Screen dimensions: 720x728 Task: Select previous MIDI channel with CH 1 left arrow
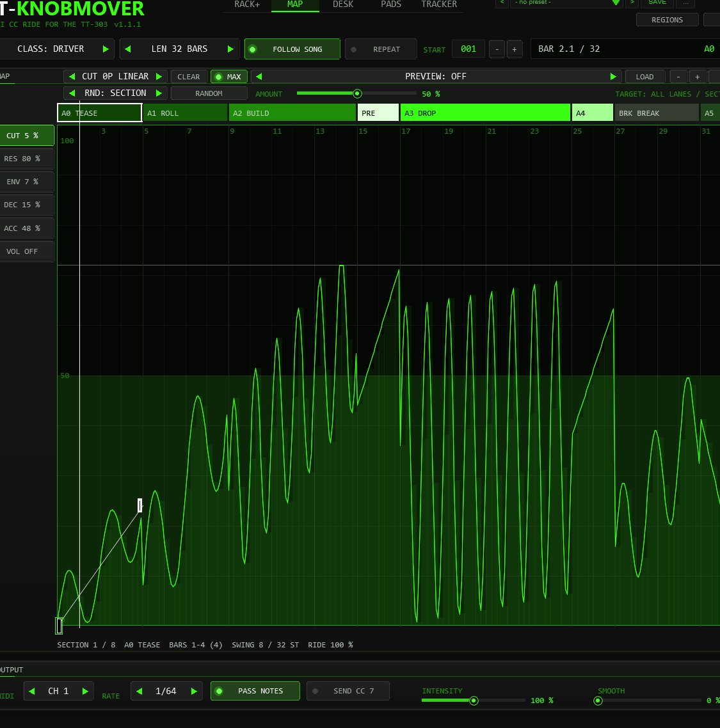(x=31, y=692)
